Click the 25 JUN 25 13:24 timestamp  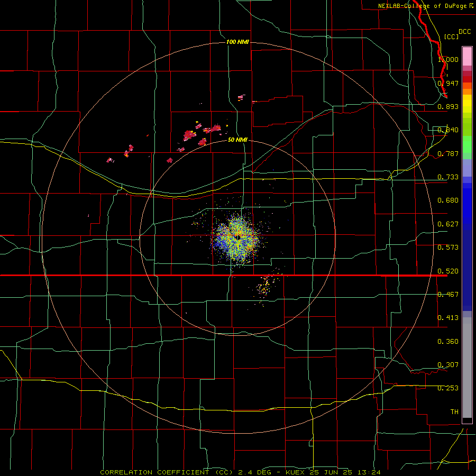point(345,472)
